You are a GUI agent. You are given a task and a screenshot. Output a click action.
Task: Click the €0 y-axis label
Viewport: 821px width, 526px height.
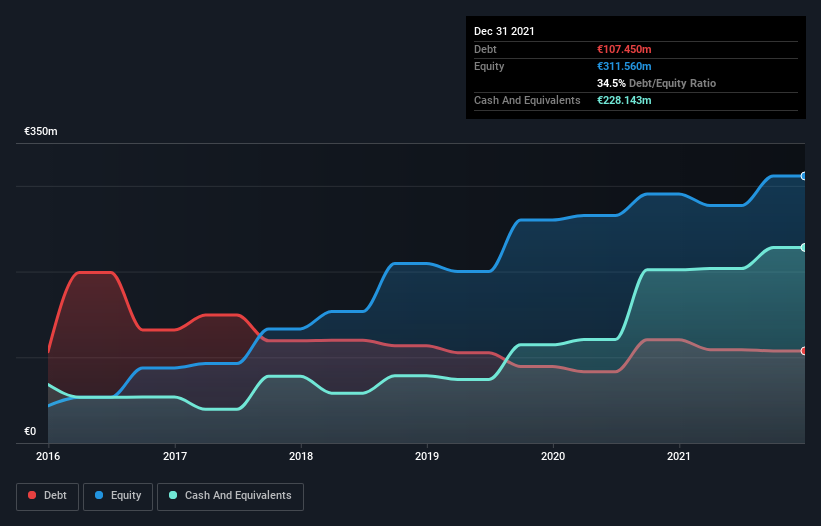(x=30, y=431)
